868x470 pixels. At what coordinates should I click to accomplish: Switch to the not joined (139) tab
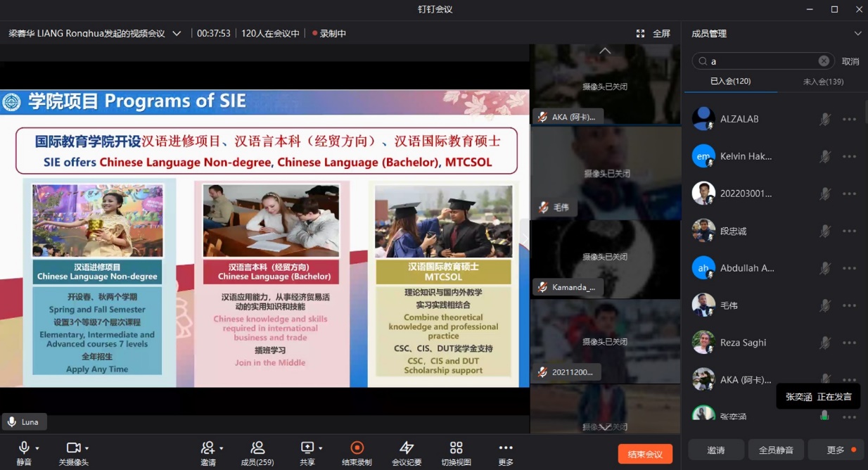coord(823,82)
